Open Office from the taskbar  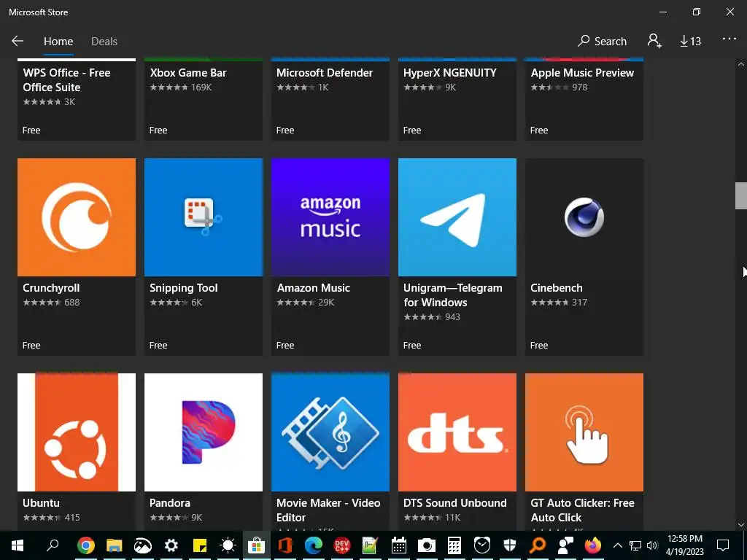pos(285,545)
